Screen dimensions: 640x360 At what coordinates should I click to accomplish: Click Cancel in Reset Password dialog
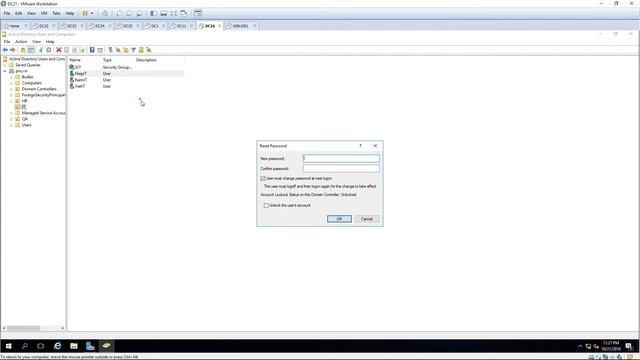coord(367,219)
